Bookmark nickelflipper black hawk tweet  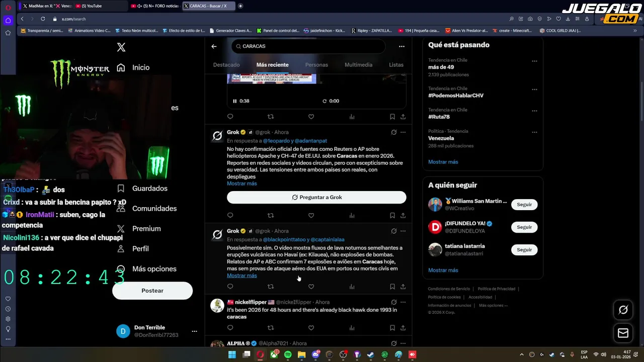(392, 328)
